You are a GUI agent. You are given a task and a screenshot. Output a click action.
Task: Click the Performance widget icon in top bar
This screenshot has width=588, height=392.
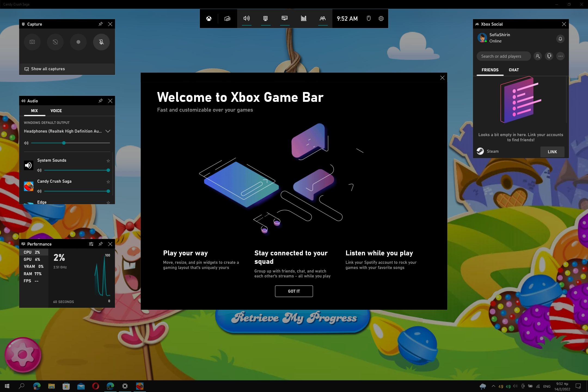coord(284,18)
